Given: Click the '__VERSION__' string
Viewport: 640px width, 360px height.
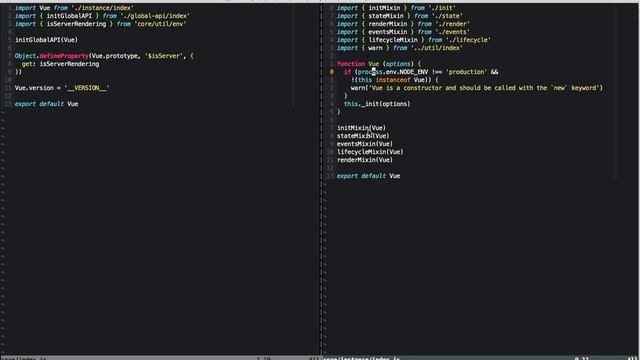Looking at the screenshot, I should [x=87, y=88].
